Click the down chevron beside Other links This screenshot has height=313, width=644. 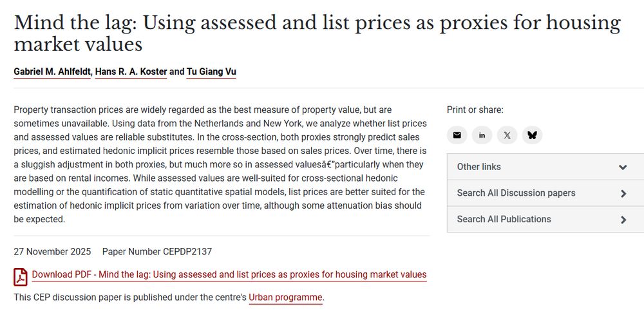(x=623, y=167)
